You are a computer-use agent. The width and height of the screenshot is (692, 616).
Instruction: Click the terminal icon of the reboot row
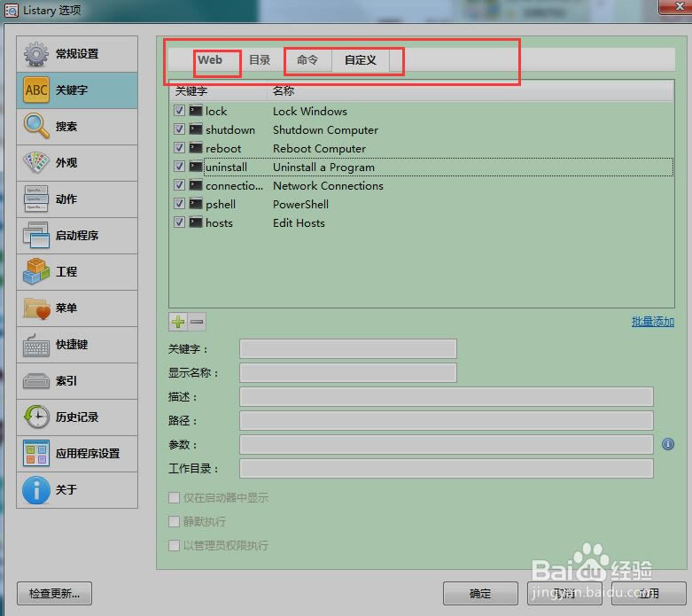click(x=196, y=147)
